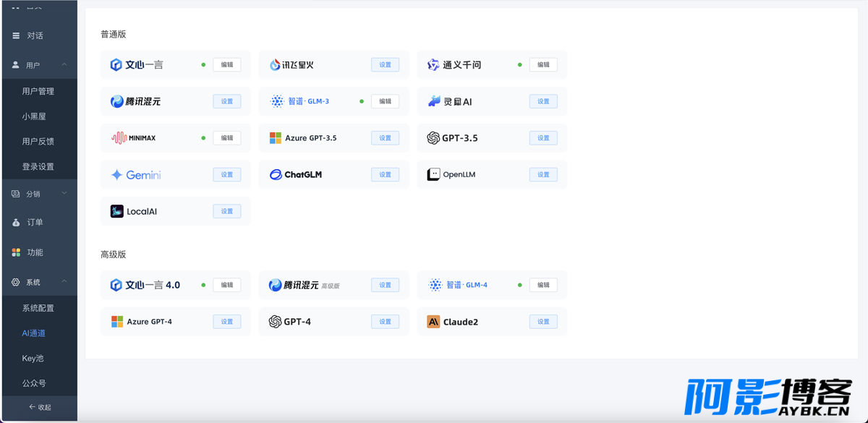Click 设置 for GPT-3.5
Image resolution: width=868 pixels, height=423 pixels.
pos(543,138)
